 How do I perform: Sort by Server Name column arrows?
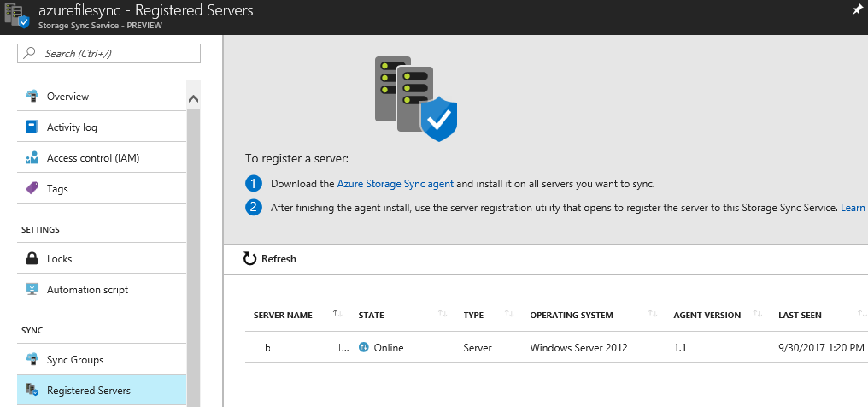pos(337,315)
